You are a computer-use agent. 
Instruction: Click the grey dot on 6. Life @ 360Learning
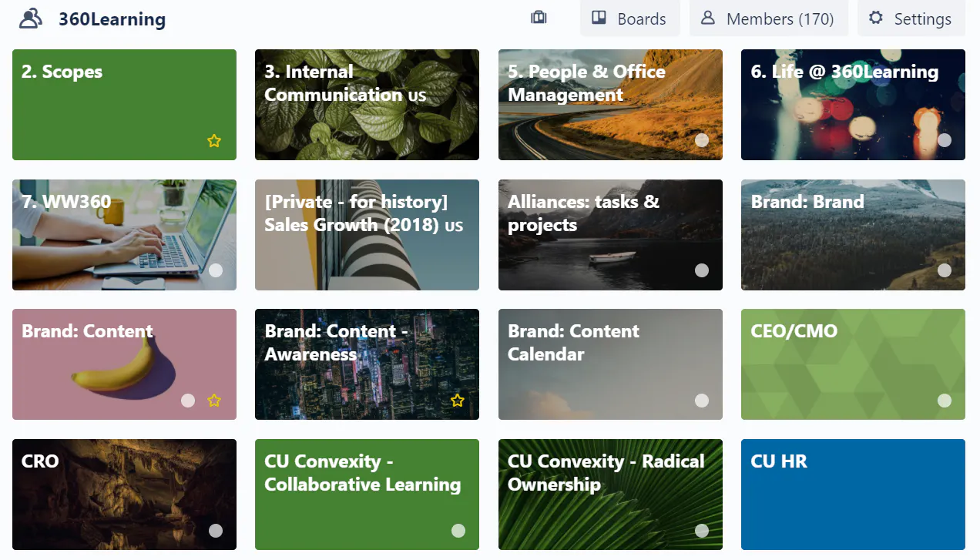point(945,140)
